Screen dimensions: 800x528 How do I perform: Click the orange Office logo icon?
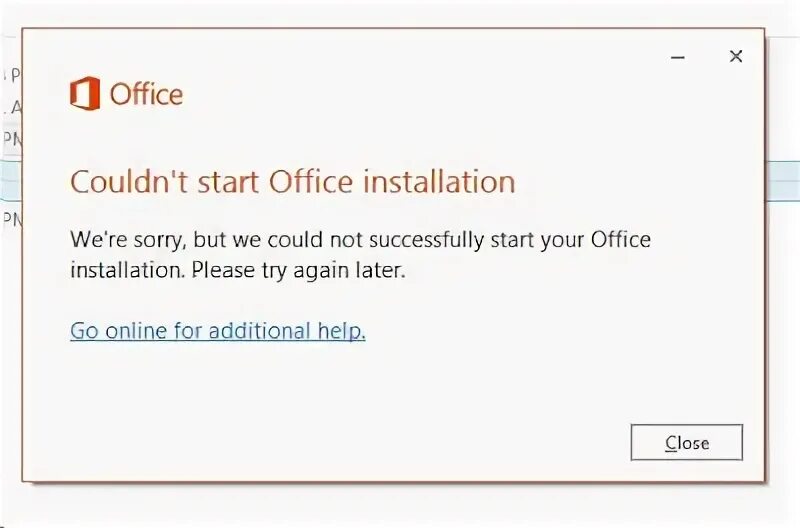click(x=85, y=94)
